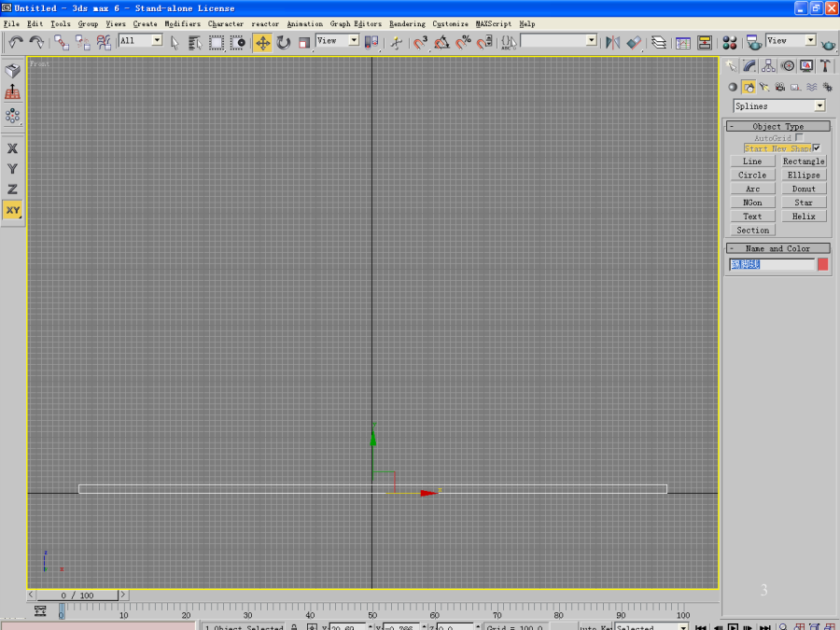Click the Line spline button

coord(752,161)
